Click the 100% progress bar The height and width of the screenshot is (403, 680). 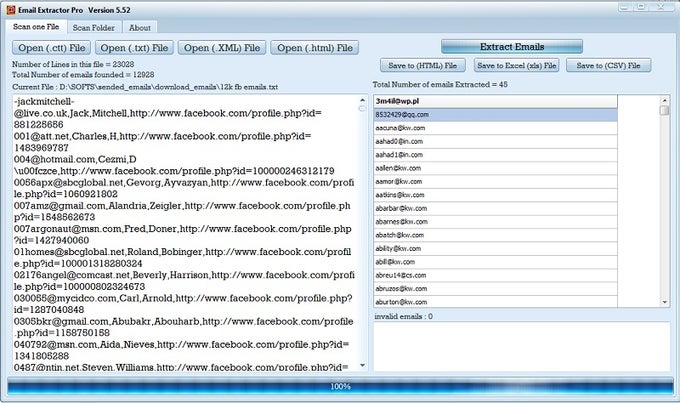point(340,386)
